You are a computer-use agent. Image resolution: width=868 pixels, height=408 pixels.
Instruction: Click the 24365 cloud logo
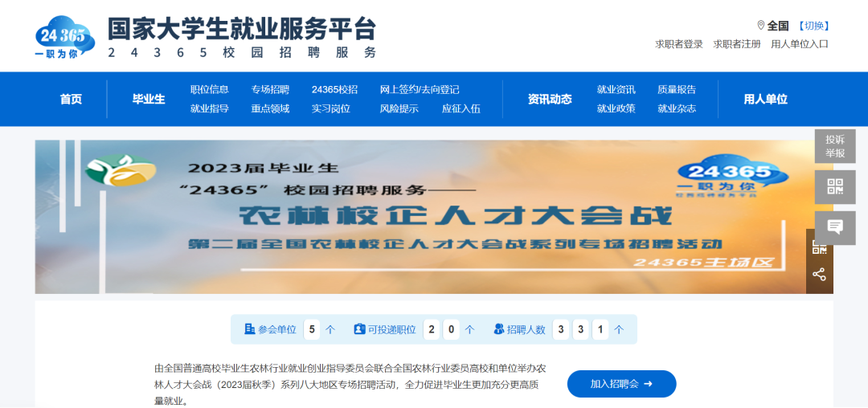[x=65, y=37]
